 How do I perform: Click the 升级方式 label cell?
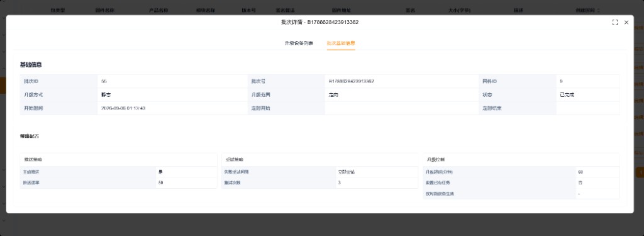[x=58, y=95]
